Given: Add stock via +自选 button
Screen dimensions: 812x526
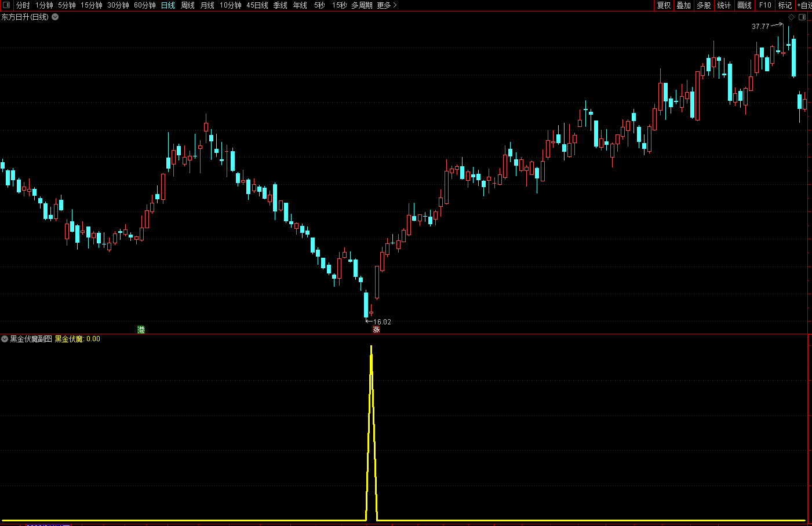Looking at the screenshot, I should point(804,5).
